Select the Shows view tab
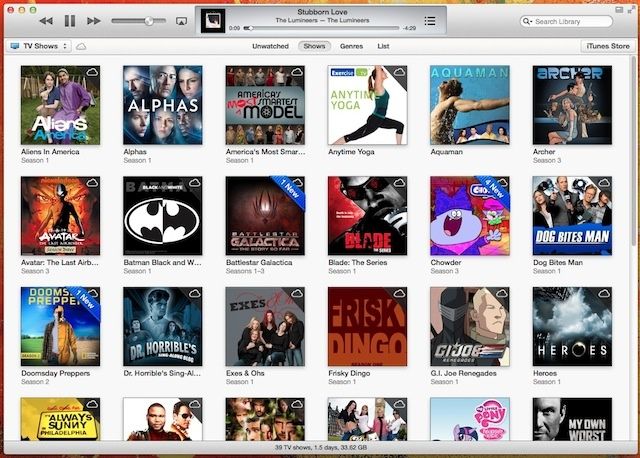 [314, 46]
